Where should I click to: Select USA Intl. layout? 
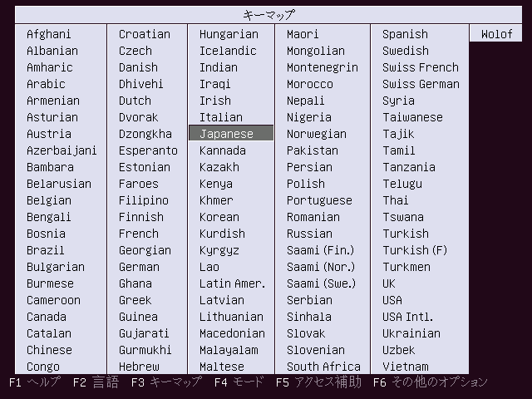coord(408,317)
